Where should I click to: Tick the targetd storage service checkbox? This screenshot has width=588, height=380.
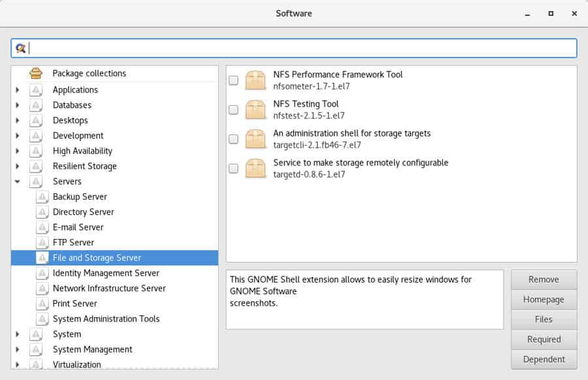pyautogui.click(x=233, y=168)
